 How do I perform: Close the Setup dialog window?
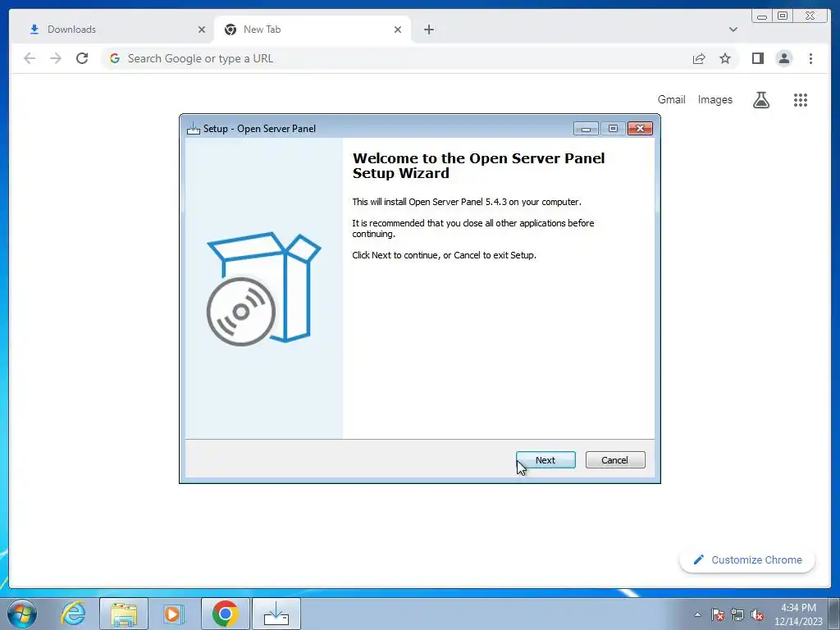[640, 129]
